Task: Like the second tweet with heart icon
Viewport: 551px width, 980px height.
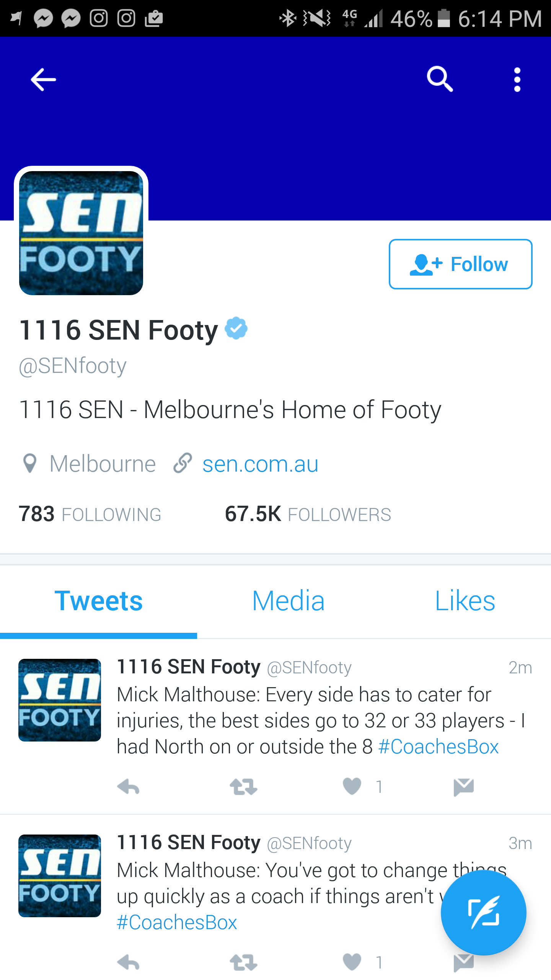Action: pos(352,962)
